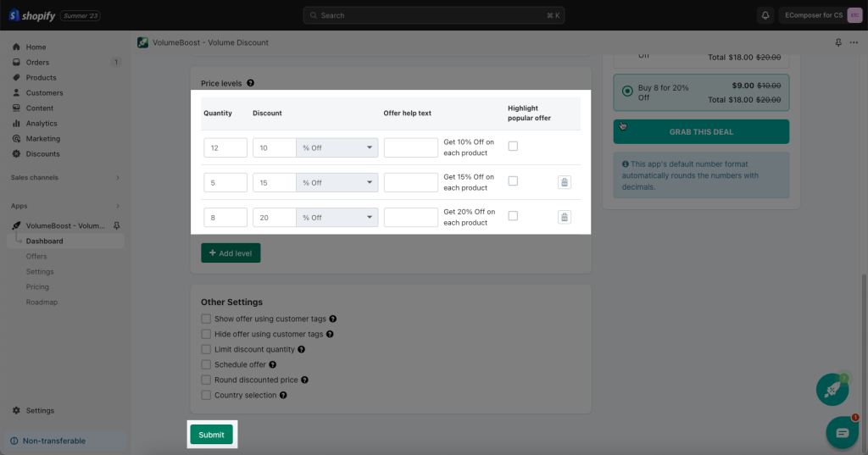This screenshot has height=455, width=868.
Task: Open notifications bell icon
Action: click(765, 15)
